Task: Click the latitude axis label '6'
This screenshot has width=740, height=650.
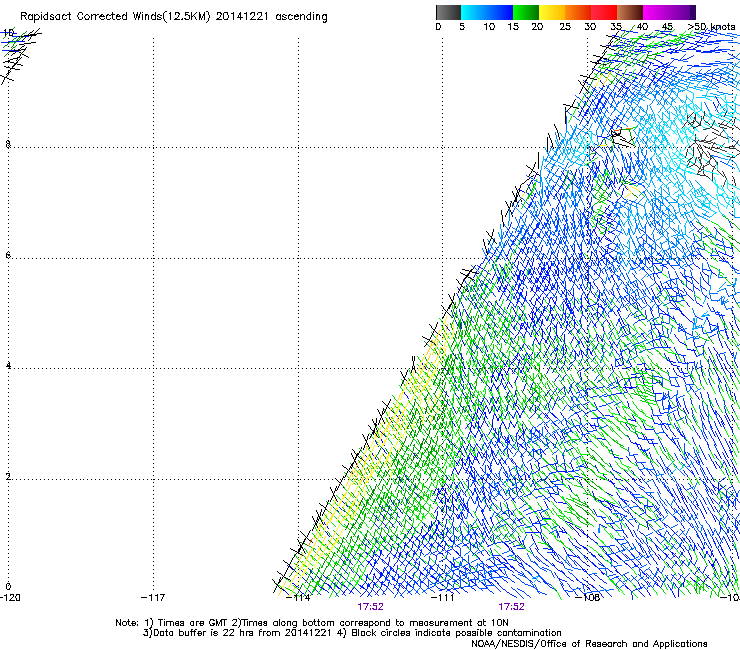Action: pyautogui.click(x=8, y=255)
